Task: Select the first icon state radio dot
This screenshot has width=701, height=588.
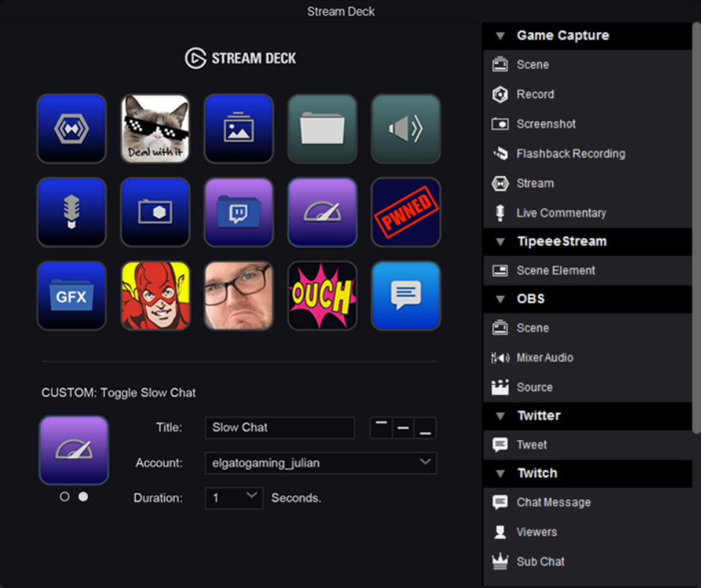Action: pyautogui.click(x=65, y=496)
